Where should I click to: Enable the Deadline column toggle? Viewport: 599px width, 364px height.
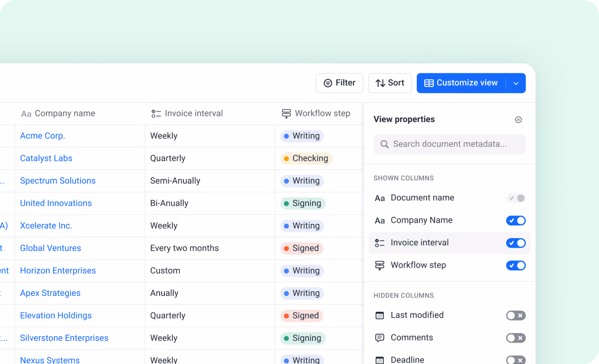516,360
